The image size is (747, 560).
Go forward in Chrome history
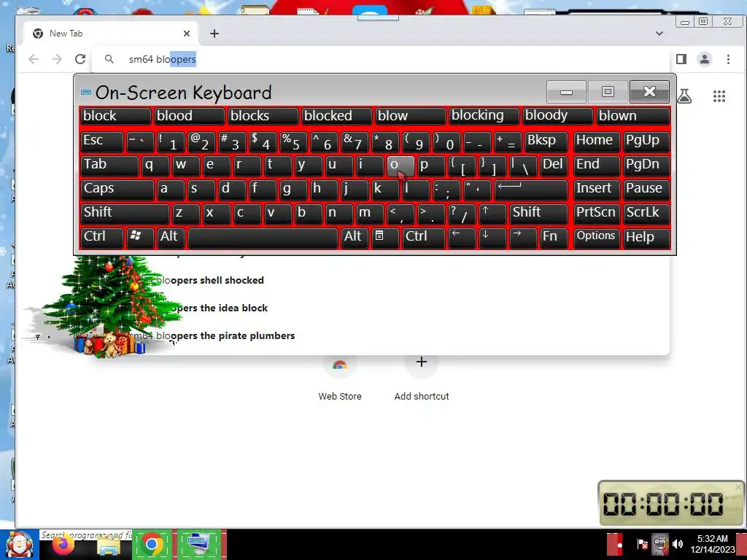[x=57, y=59]
